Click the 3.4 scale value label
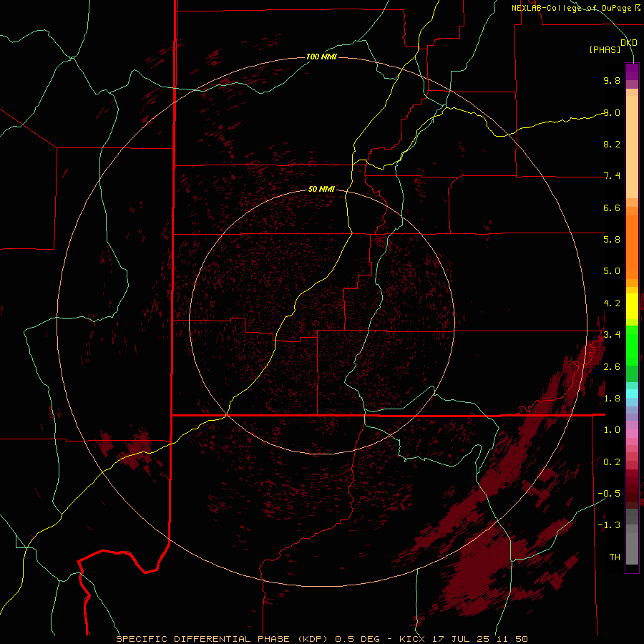 point(612,334)
